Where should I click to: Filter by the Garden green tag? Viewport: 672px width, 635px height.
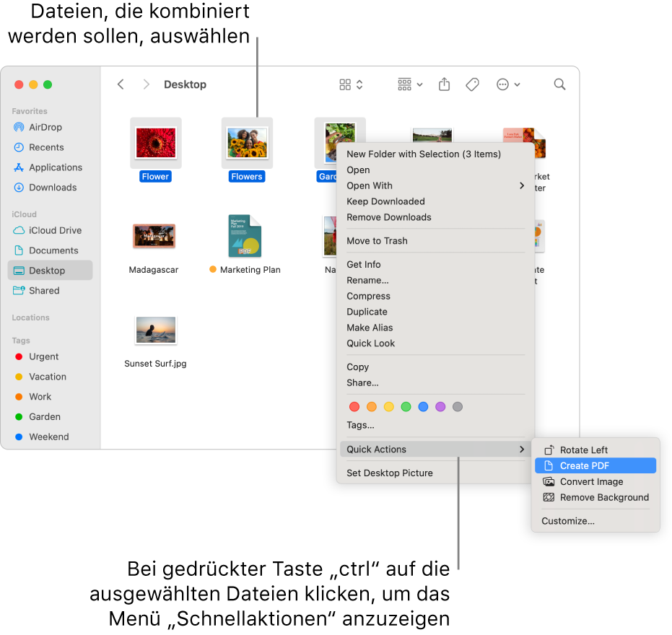(x=50, y=417)
